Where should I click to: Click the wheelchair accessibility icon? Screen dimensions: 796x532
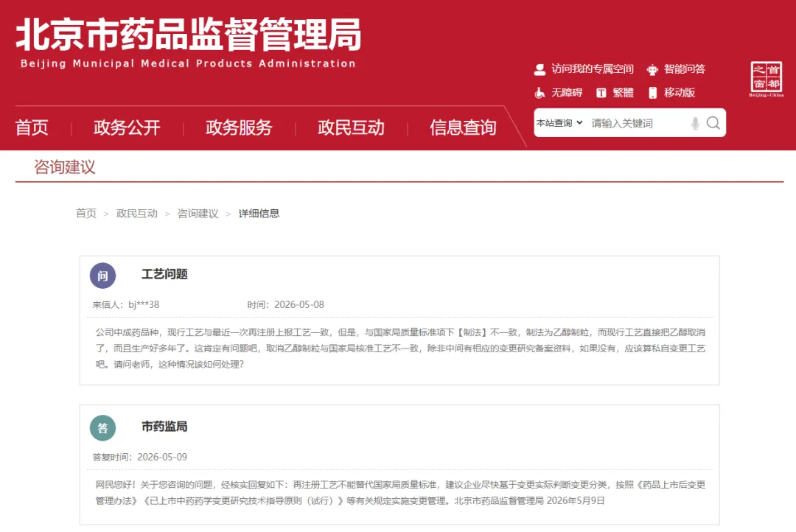(540, 93)
